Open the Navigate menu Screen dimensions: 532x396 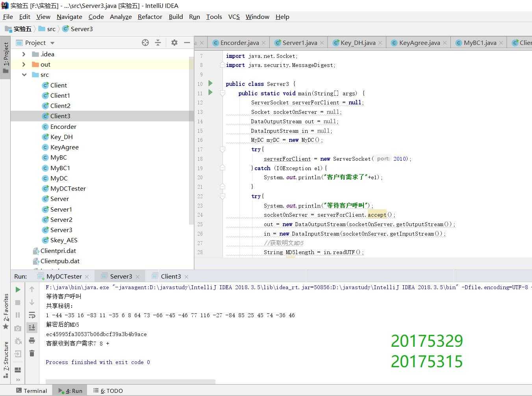69,17
